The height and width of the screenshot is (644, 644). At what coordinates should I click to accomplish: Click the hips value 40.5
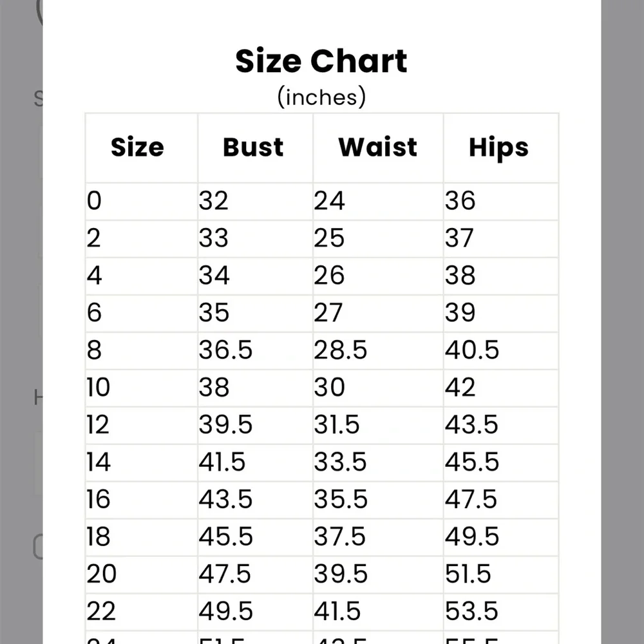[x=472, y=350]
